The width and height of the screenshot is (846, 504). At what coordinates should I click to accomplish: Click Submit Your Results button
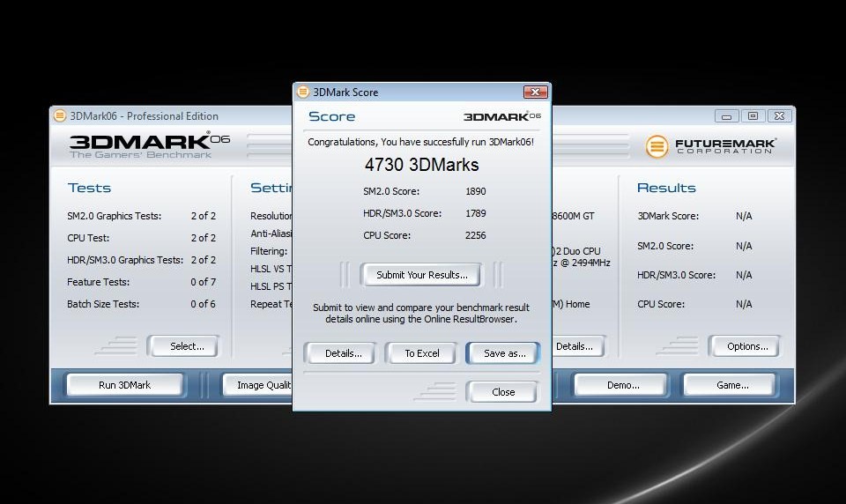pyautogui.click(x=421, y=275)
